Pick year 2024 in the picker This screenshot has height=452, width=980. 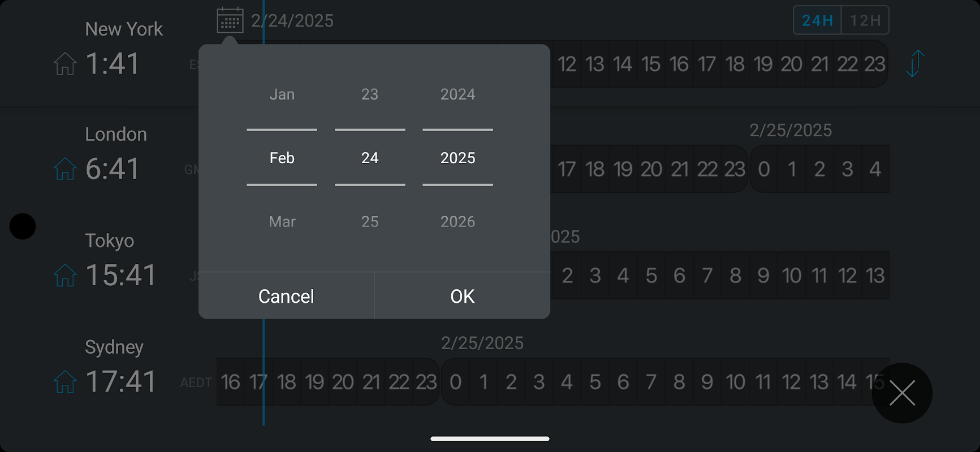click(x=457, y=94)
